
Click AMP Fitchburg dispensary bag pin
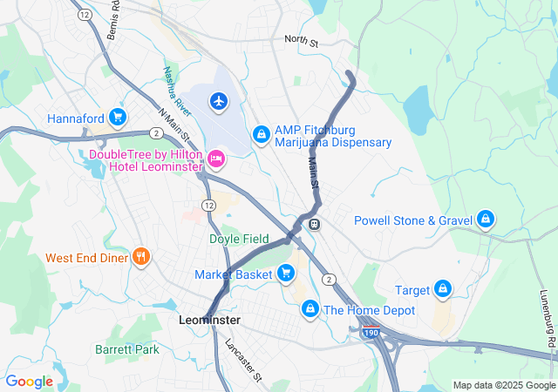click(x=262, y=135)
